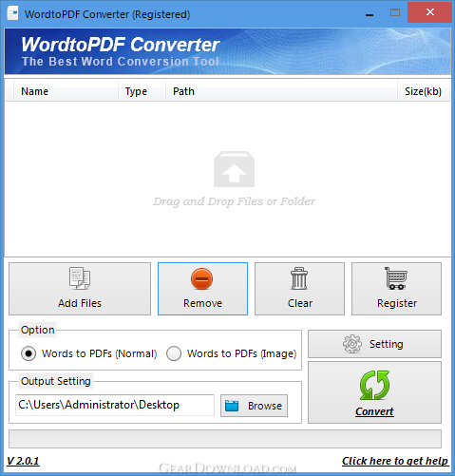The height and width of the screenshot is (476, 455).
Task: Click the V 2.0.1 version link
Action: pyautogui.click(x=23, y=461)
